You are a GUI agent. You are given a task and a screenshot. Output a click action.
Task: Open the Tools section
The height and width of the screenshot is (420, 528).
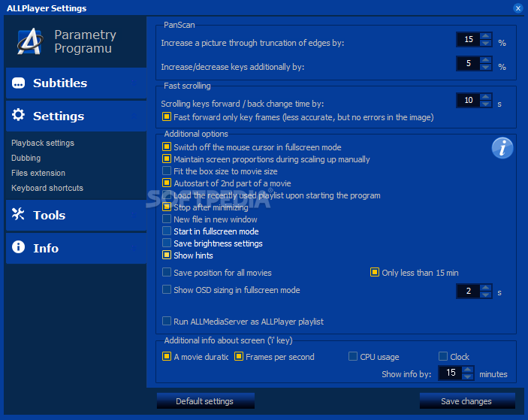tap(76, 215)
